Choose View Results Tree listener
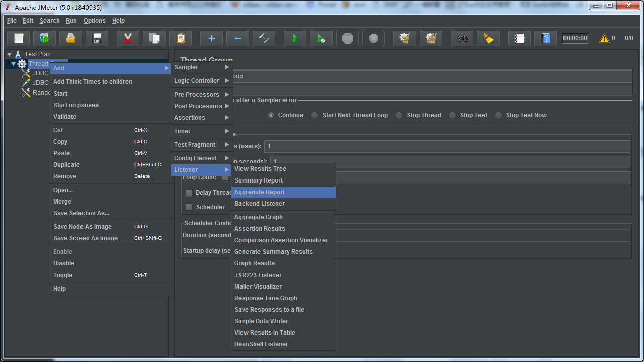 (x=283, y=169)
